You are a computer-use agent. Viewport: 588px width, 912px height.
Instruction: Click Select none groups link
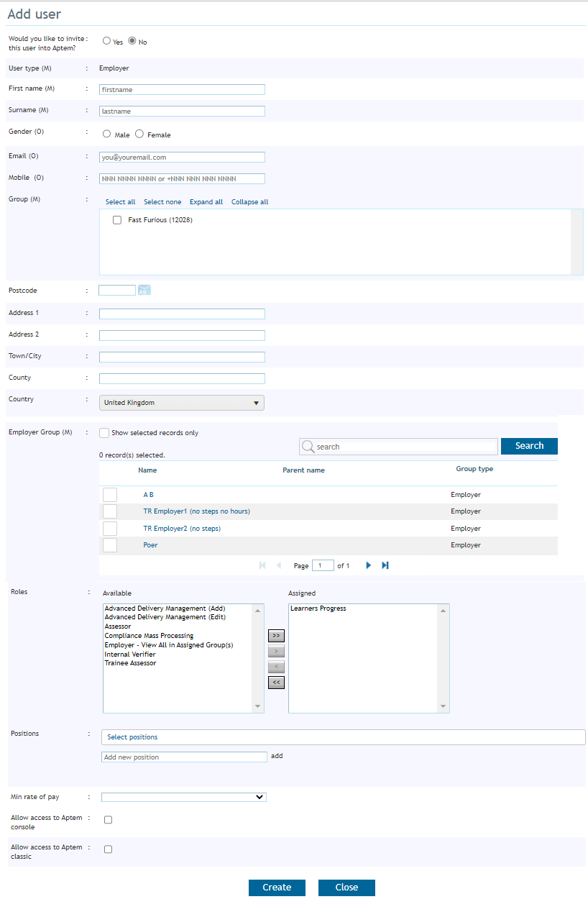click(162, 202)
